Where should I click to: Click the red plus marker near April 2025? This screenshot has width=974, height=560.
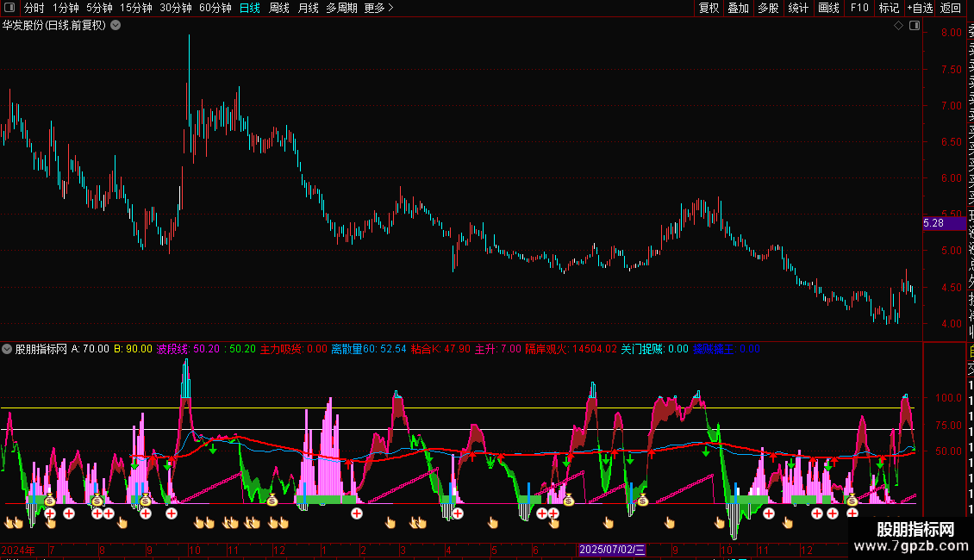point(458,513)
